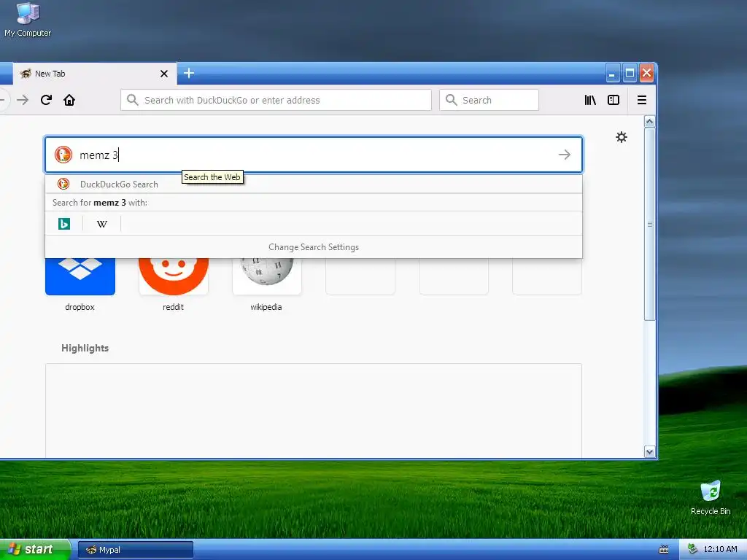Show the sidebar panel
The width and height of the screenshot is (747, 560).
coord(614,100)
